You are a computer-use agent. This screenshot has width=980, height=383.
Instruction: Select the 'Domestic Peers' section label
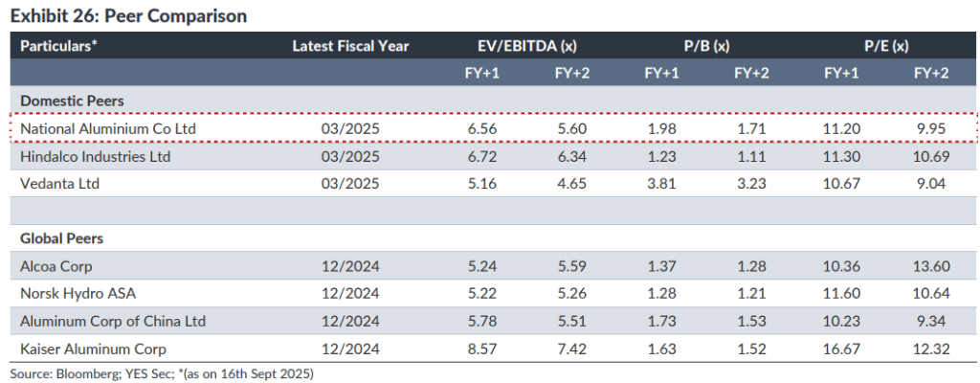coord(72,101)
